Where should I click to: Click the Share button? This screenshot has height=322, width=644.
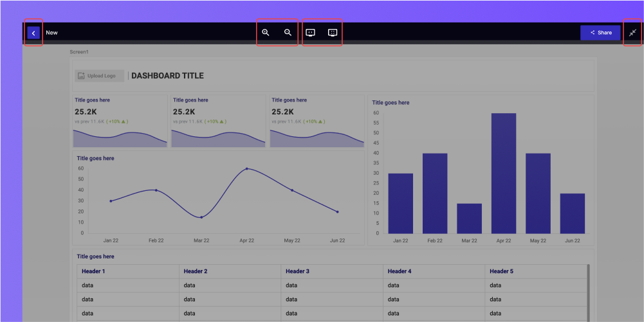600,33
